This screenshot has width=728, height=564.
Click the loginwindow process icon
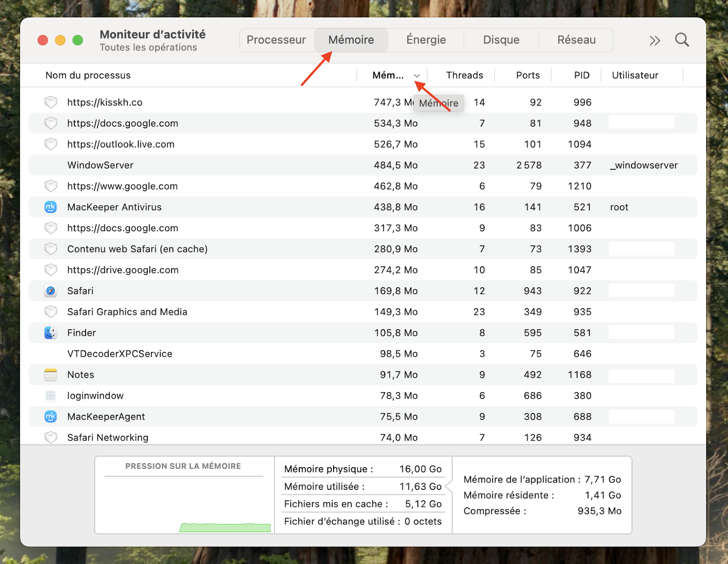pos(51,396)
